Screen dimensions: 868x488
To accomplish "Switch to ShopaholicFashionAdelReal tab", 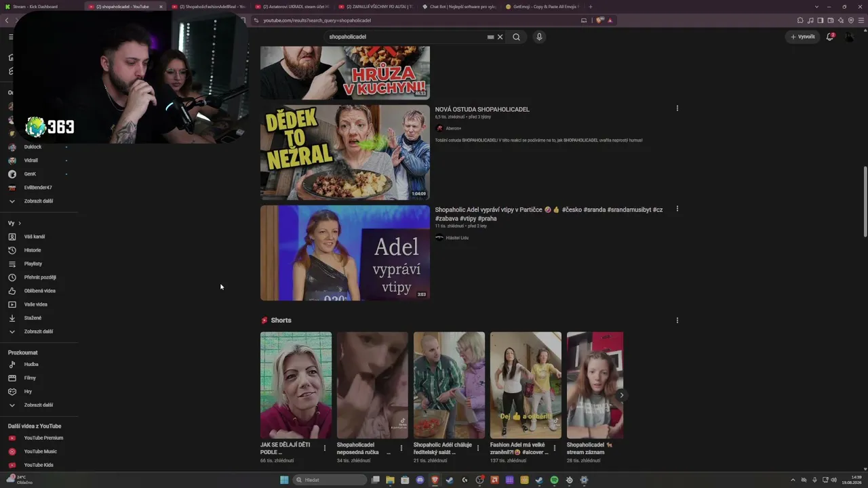I will (208, 7).
